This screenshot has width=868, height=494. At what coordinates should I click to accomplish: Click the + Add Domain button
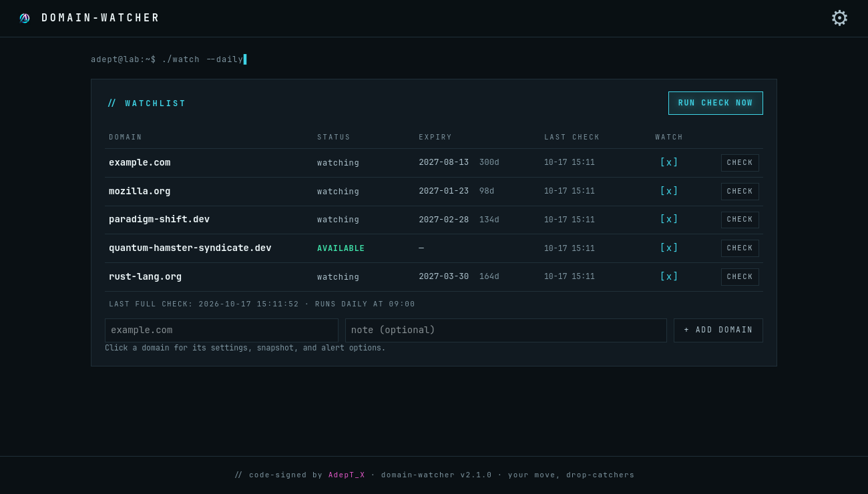click(x=718, y=330)
